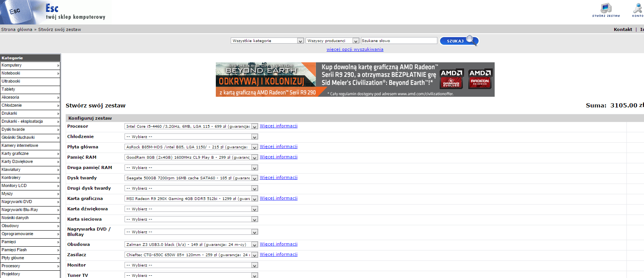The height and width of the screenshot is (278, 644).
Task: Open Więcej informacji link for Obudowa
Action: click(x=278, y=244)
